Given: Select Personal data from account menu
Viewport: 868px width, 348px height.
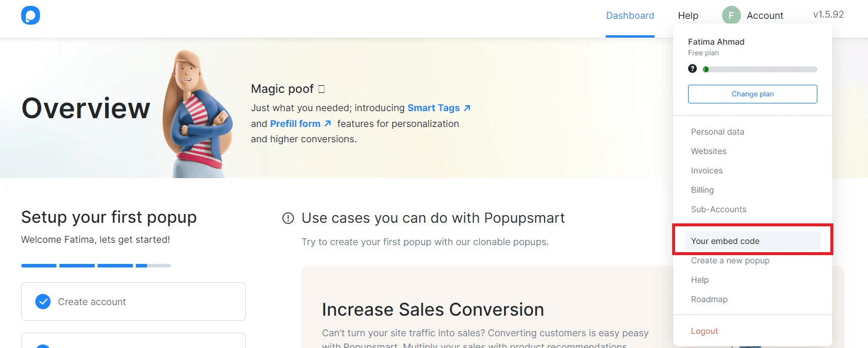Looking at the screenshot, I should (x=717, y=132).
